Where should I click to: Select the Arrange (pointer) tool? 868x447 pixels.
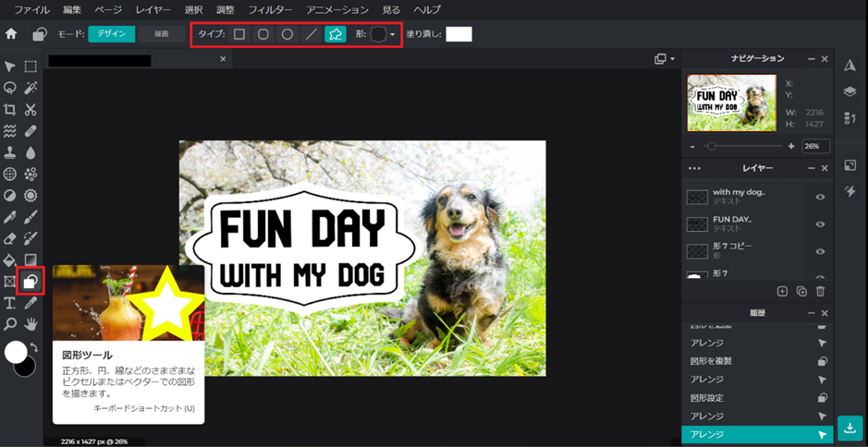click(9, 66)
